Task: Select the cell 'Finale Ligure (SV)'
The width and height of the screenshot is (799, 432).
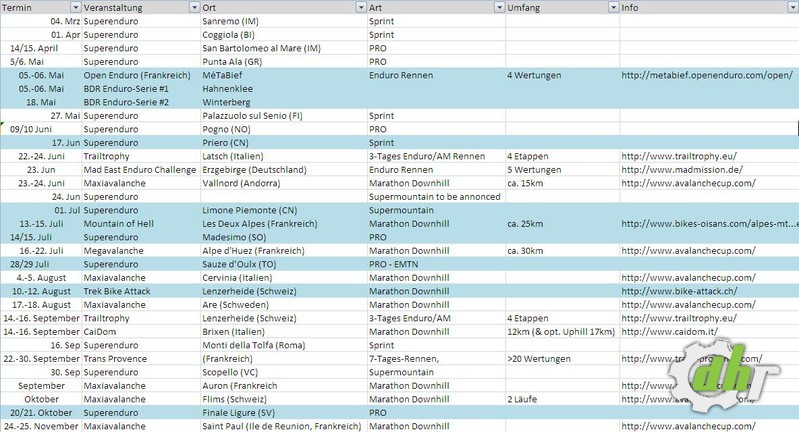Action: [284, 413]
